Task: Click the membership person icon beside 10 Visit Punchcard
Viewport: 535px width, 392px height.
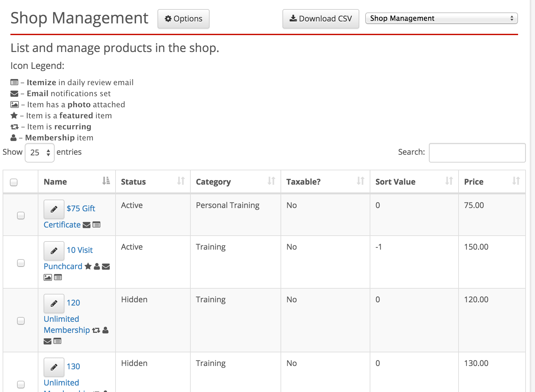Action: (97, 267)
